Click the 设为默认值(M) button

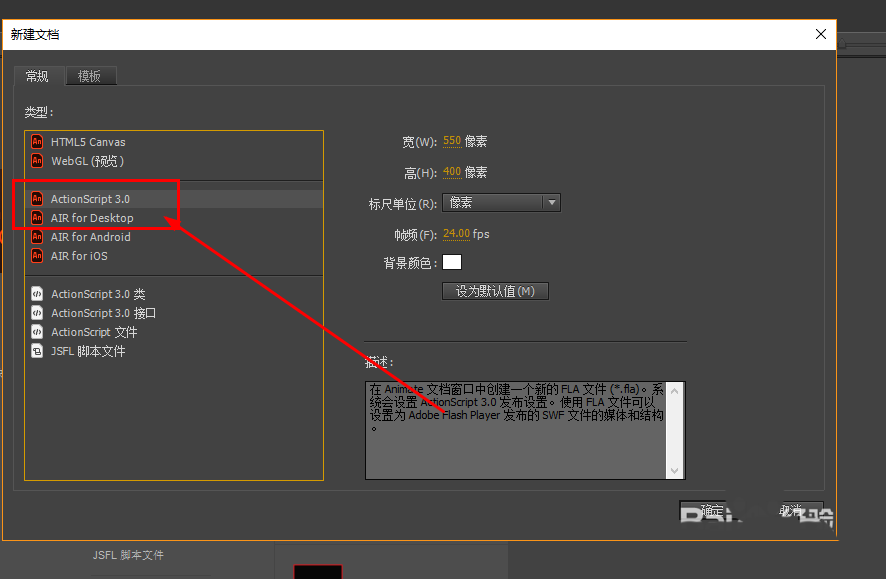click(x=495, y=291)
